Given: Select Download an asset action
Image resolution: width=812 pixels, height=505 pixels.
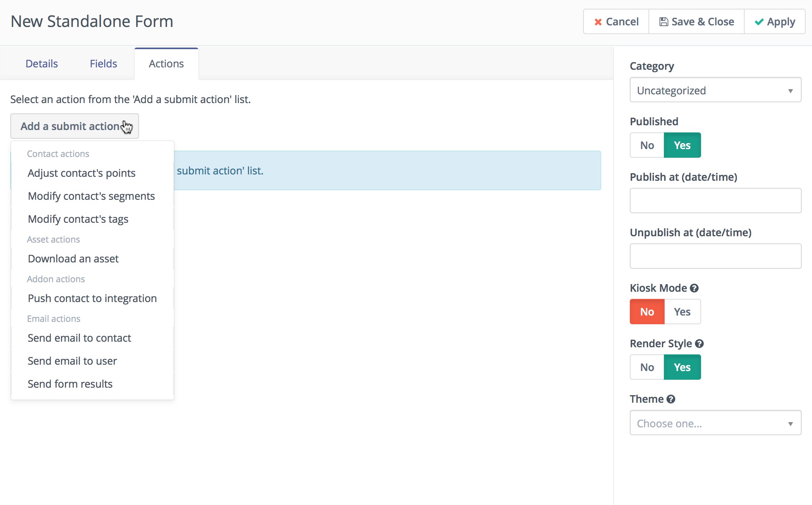Looking at the screenshot, I should coord(73,259).
